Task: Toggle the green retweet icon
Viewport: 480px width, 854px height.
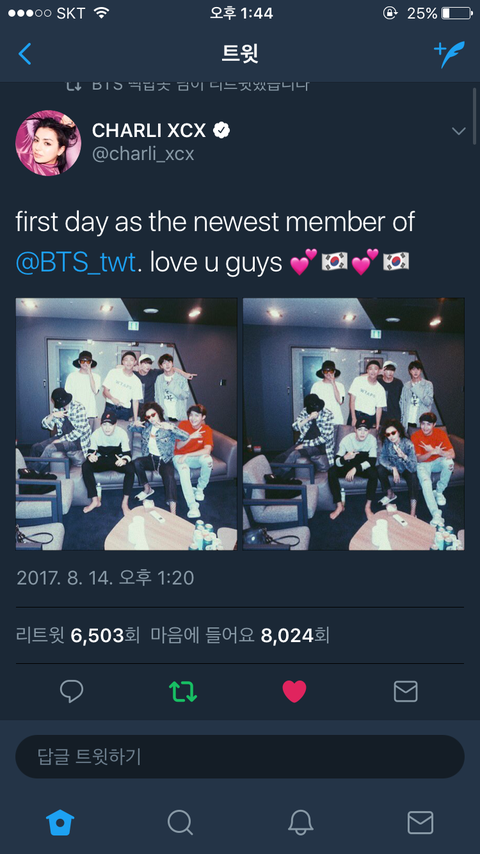Action: pos(183,691)
